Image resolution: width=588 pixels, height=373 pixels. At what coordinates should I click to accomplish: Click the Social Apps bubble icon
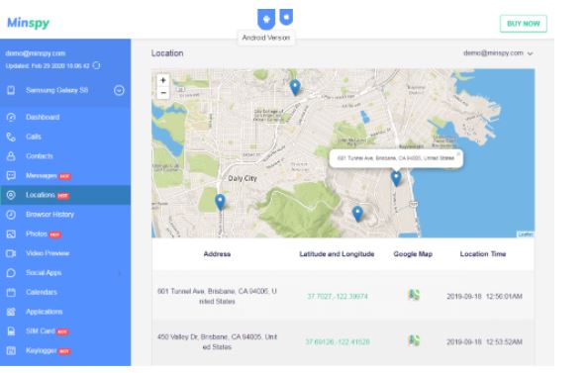click(11, 273)
